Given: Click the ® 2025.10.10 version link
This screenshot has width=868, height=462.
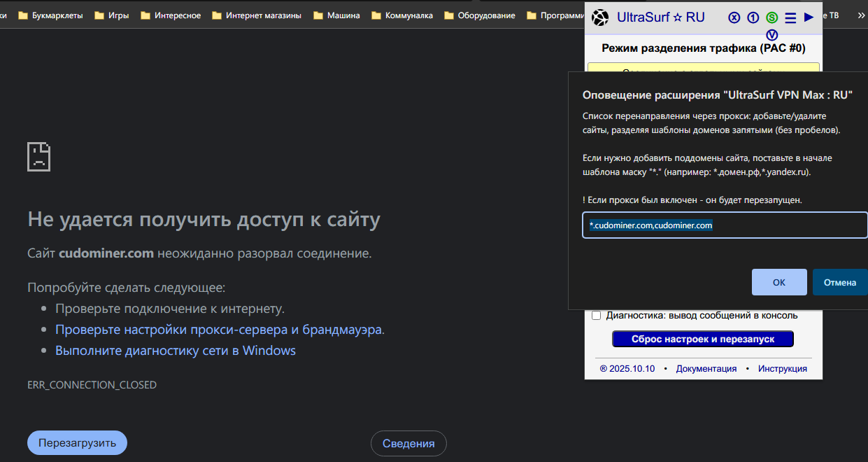Looking at the screenshot, I should (x=627, y=369).
